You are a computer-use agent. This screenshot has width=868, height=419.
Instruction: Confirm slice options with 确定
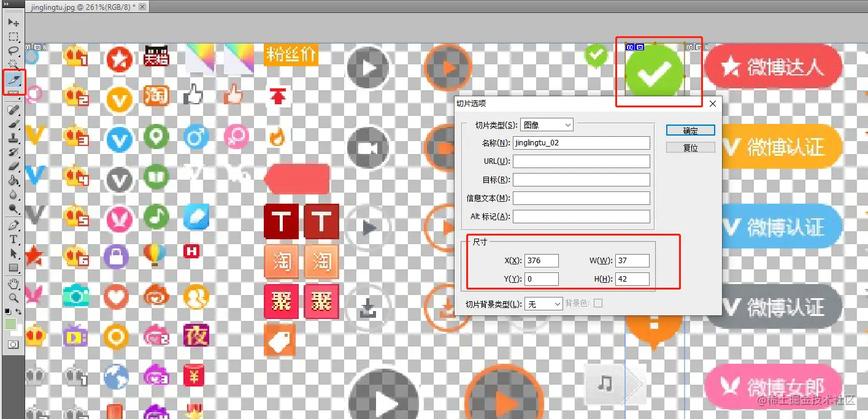point(691,131)
